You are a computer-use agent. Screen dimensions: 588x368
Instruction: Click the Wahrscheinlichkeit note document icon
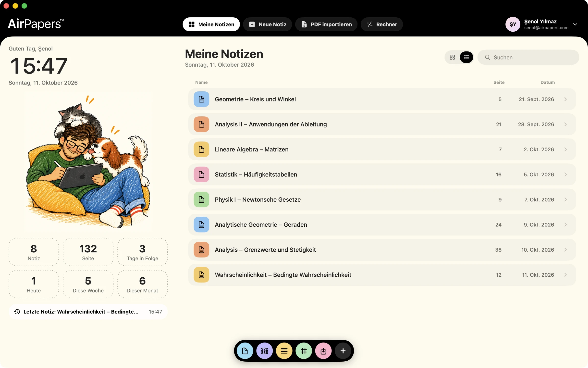pyautogui.click(x=201, y=275)
